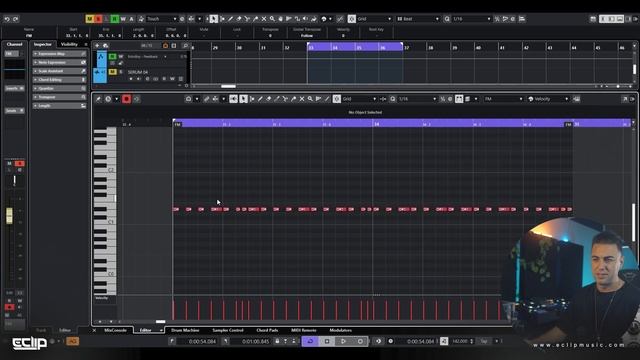The width and height of the screenshot is (640, 360).
Task: Toggle the global red S solo button
Action: [x=98, y=19]
